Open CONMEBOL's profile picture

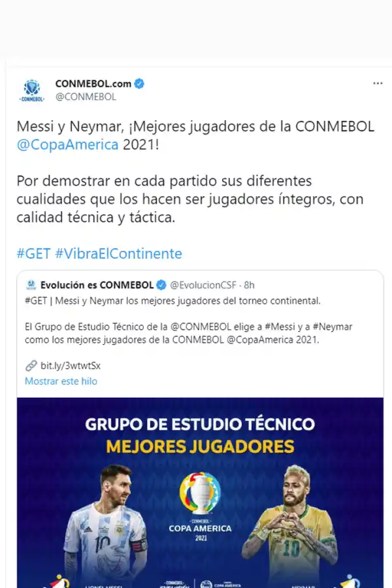click(31, 88)
